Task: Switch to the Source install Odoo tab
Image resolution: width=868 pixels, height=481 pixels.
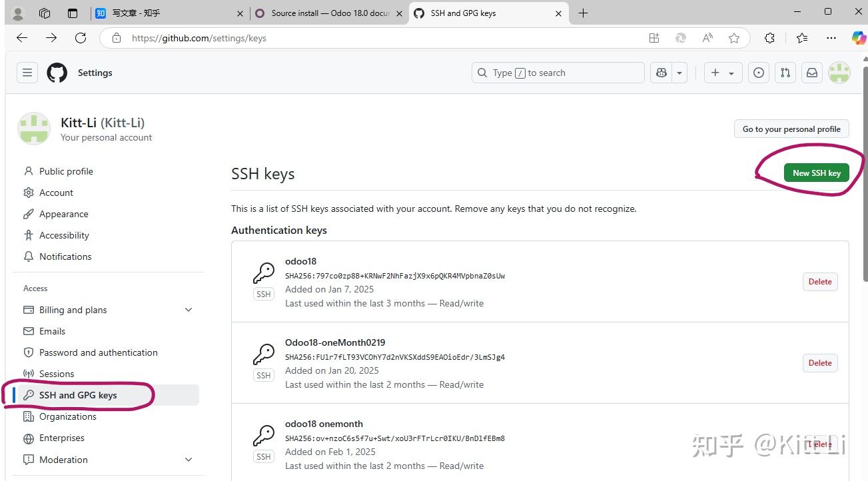Action: pyautogui.click(x=329, y=13)
